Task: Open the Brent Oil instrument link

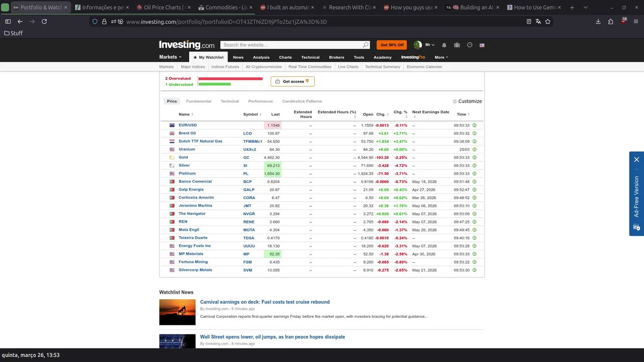Action: [187, 133]
